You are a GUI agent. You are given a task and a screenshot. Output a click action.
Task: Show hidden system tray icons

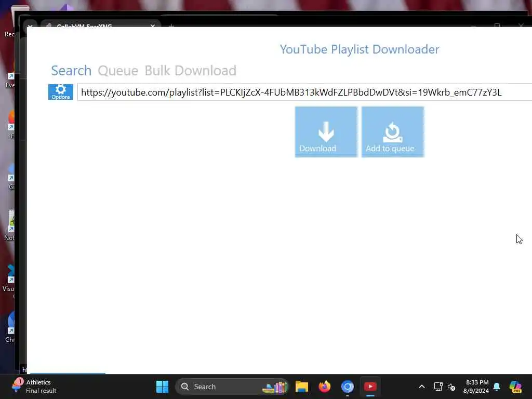point(422,387)
